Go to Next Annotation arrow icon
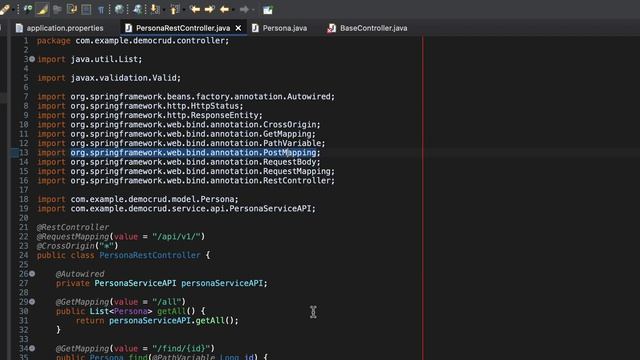Viewport: 640px width, 360px height. [155, 9]
